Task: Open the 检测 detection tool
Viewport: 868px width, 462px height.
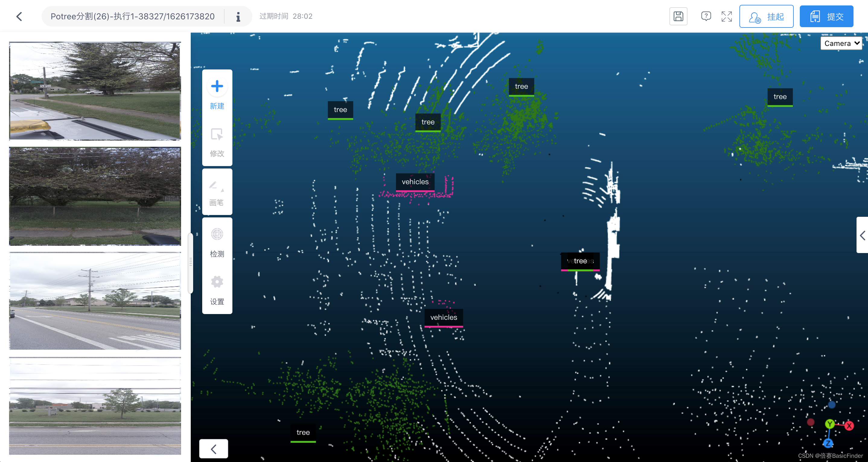Action: point(217,234)
